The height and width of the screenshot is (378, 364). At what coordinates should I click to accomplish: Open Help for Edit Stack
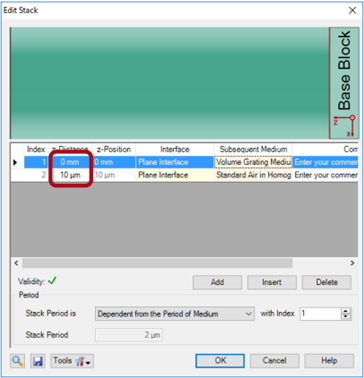(x=329, y=361)
